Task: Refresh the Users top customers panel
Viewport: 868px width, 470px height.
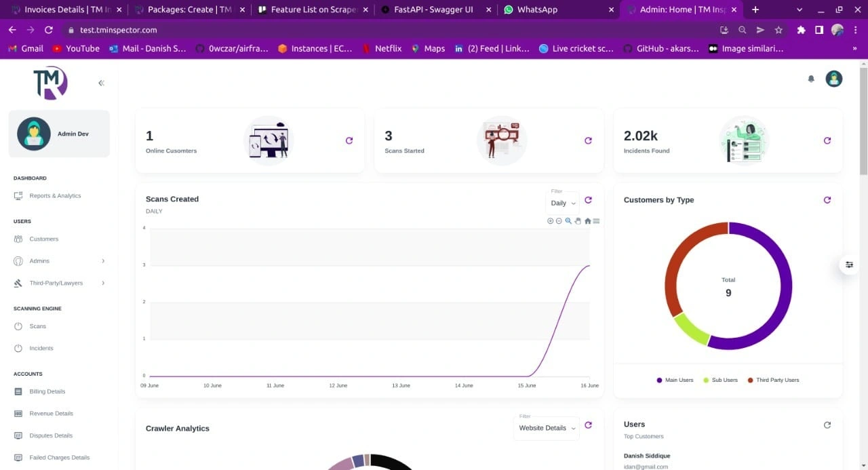Action: pyautogui.click(x=827, y=425)
